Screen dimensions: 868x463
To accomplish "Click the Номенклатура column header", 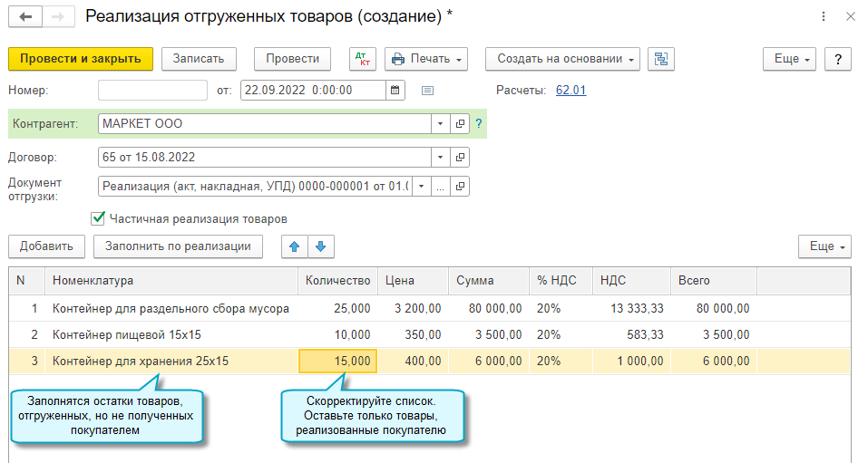I will tap(171, 281).
